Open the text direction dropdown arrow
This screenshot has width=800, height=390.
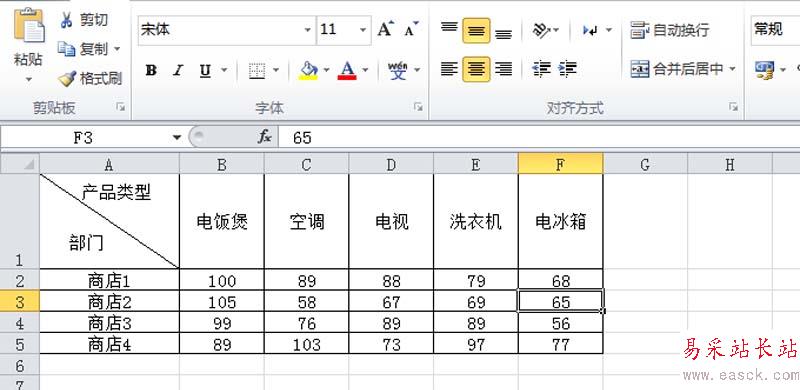pos(609,30)
